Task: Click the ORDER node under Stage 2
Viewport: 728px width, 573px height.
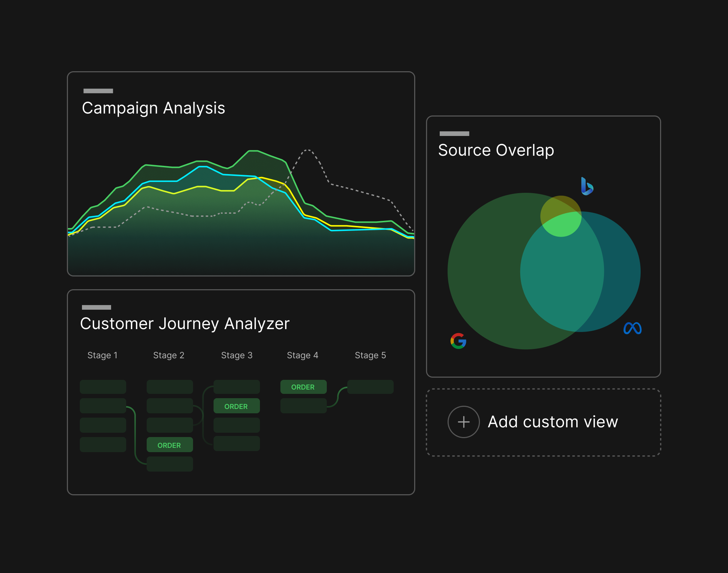Action: pyautogui.click(x=170, y=445)
